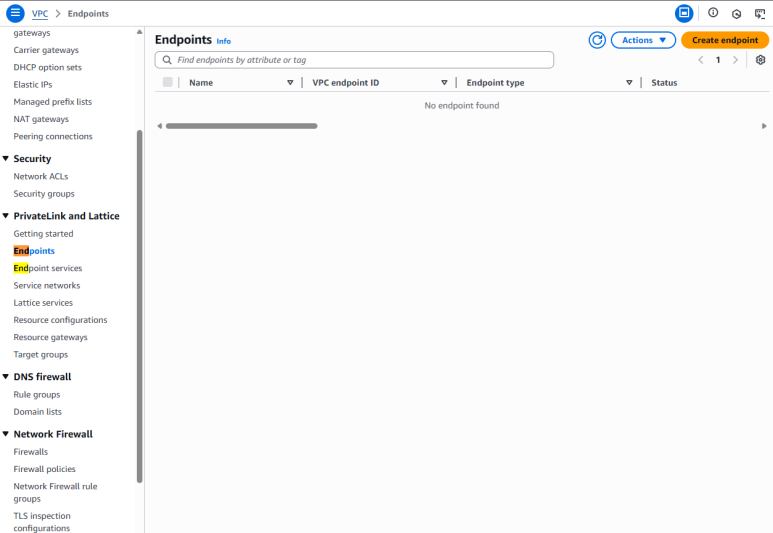The width and height of the screenshot is (773, 533).
Task: Open Firewall policies in sidebar
Action: click(x=44, y=469)
